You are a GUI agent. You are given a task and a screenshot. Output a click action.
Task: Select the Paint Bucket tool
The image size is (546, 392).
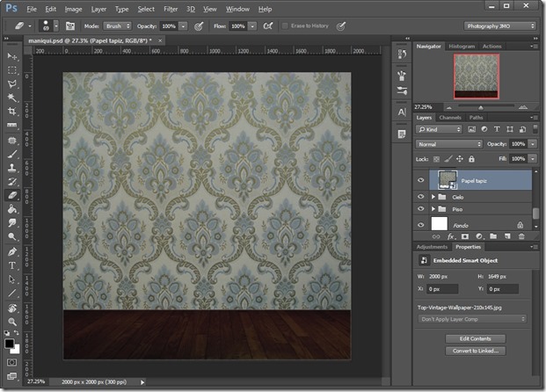12,209
